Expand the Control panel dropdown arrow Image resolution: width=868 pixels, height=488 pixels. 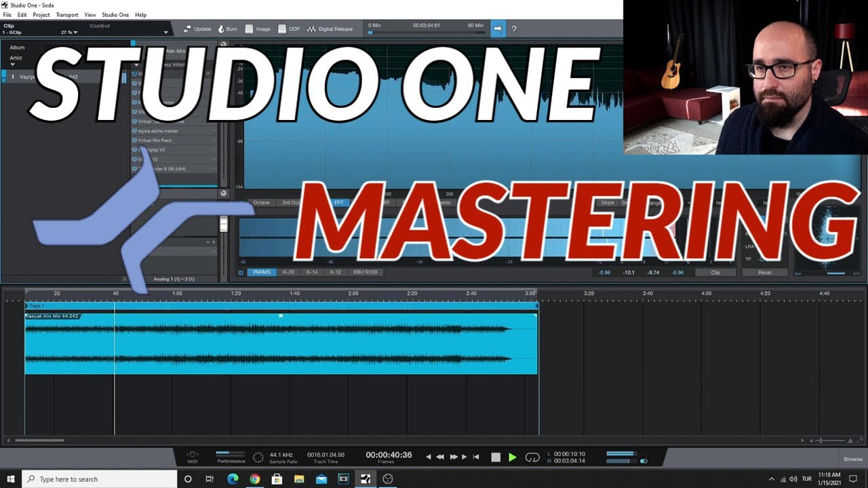pyautogui.click(x=165, y=33)
